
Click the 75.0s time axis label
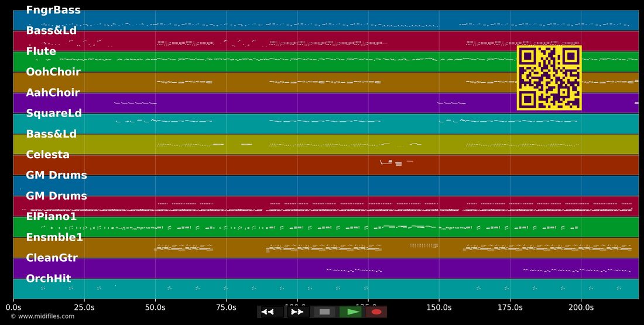tap(227, 307)
